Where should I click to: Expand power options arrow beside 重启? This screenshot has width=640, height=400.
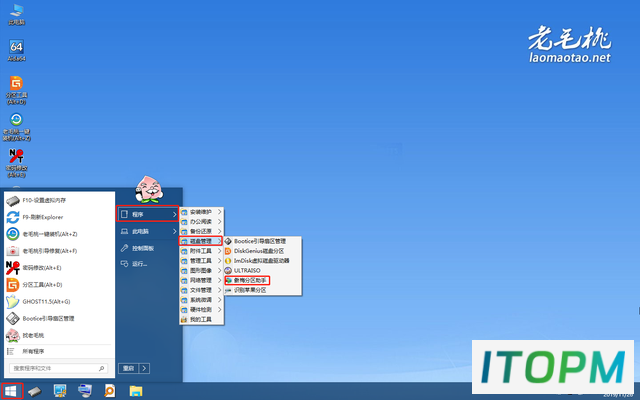(144, 368)
